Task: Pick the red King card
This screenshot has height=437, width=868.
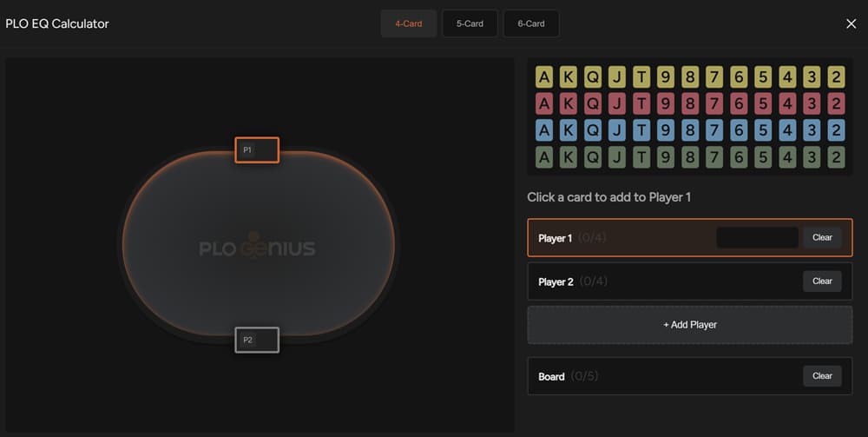Action: [x=569, y=103]
